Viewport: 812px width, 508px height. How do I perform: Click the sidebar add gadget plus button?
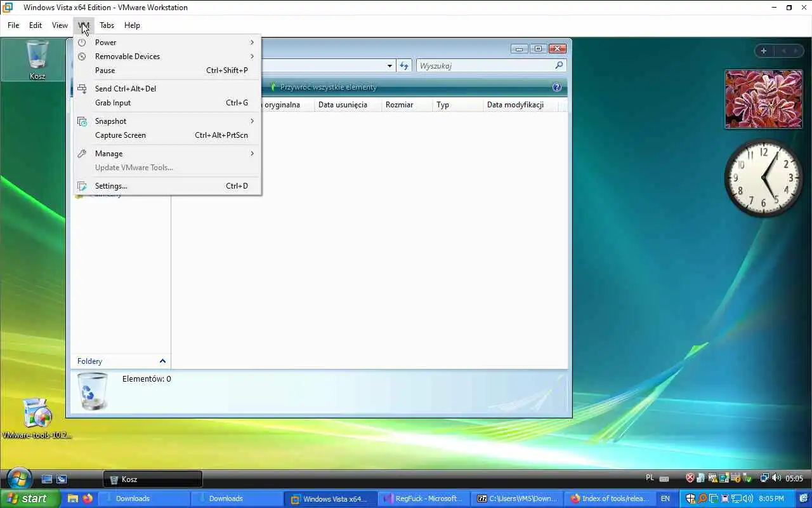[764, 51]
